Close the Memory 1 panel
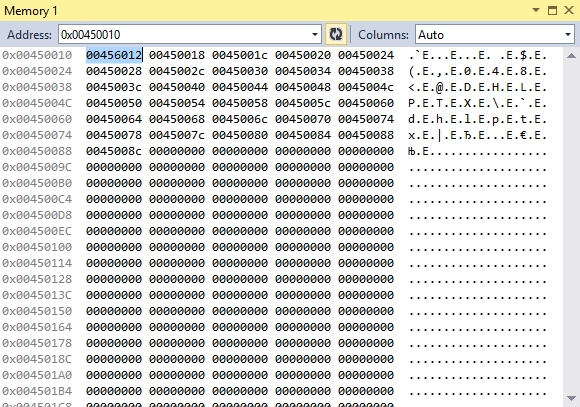The width and height of the screenshot is (580, 407). tap(569, 10)
